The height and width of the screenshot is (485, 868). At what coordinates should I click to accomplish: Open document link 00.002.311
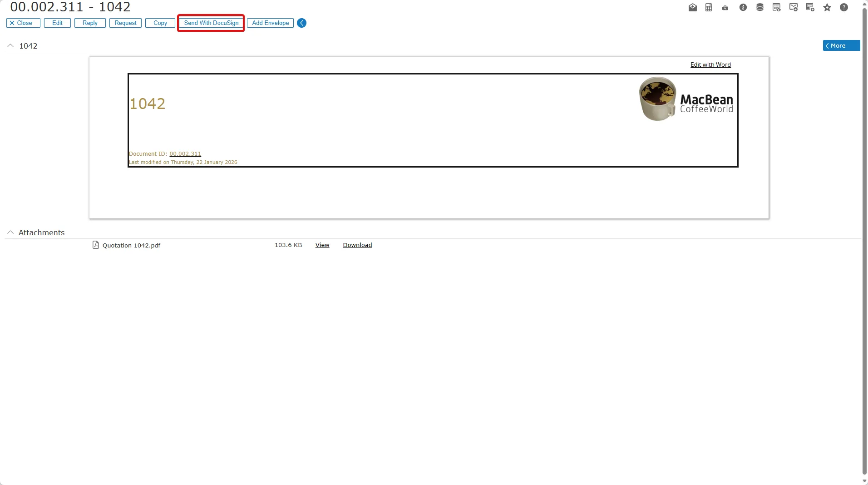[x=185, y=153]
